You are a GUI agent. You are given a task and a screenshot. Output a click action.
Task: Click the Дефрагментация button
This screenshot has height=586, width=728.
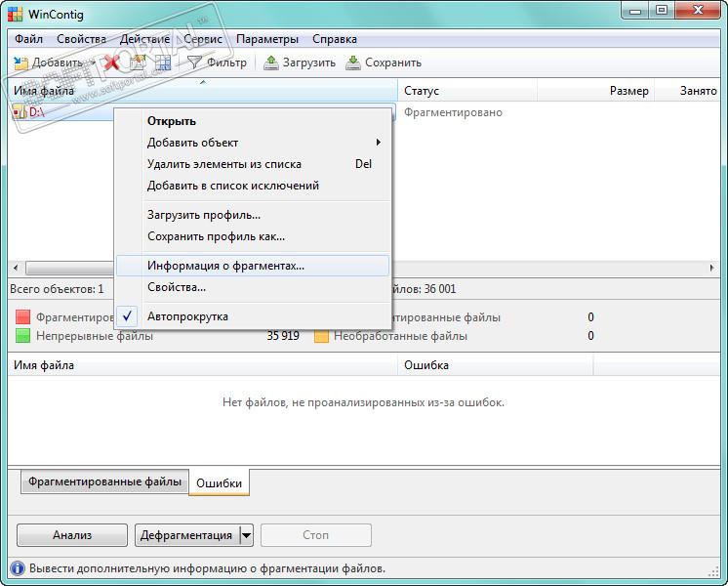click(187, 535)
